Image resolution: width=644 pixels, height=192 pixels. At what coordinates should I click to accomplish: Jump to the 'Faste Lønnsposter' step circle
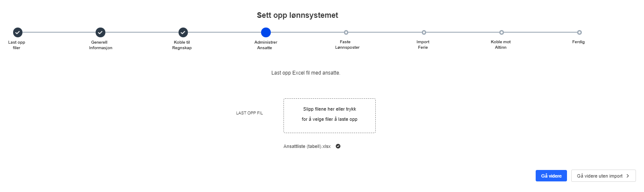click(346, 33)
